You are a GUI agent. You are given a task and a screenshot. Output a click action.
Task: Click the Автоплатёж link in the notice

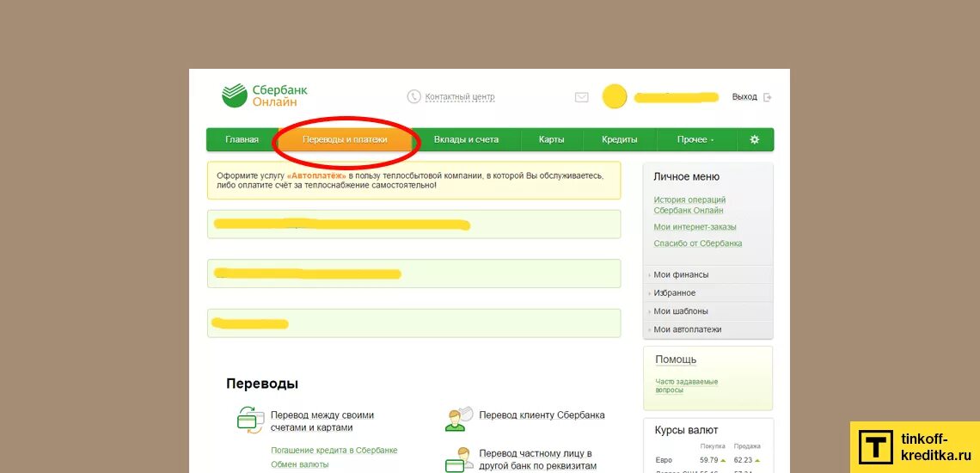pos(316,176)
